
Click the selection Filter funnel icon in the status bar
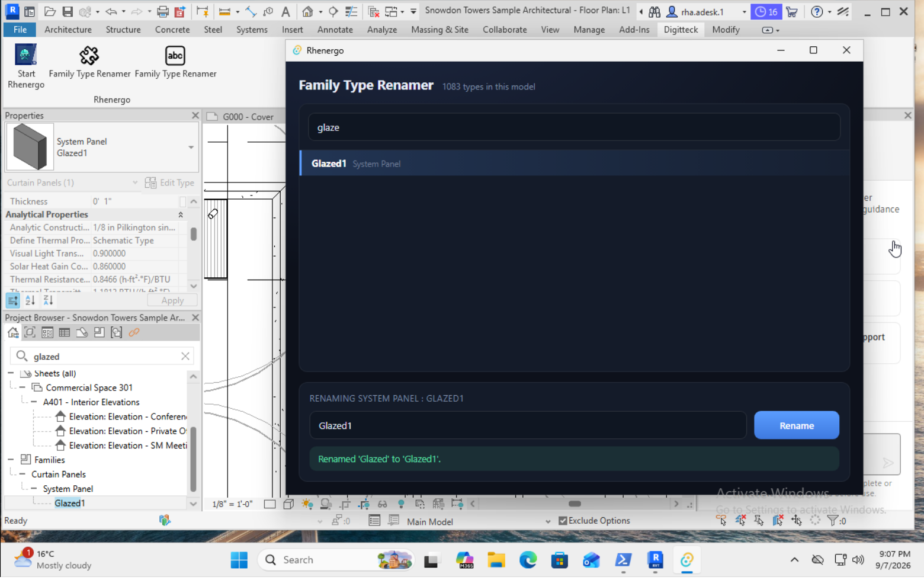[833, 521]
